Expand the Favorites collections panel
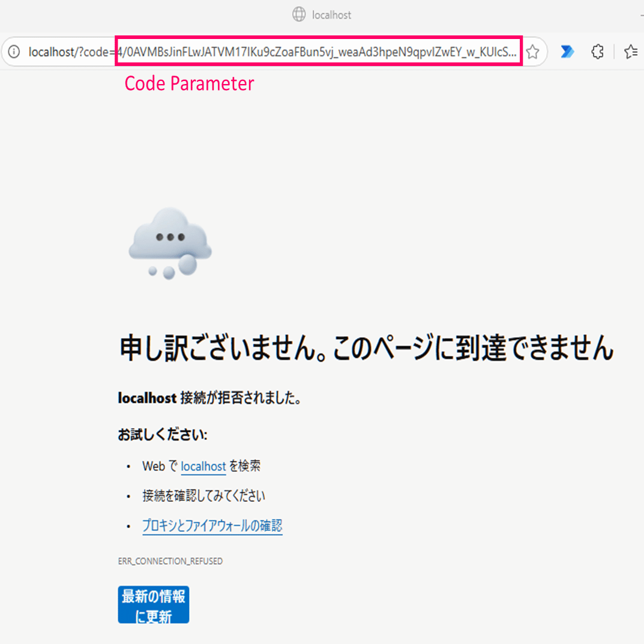Screen dimensions: 644x644 click(631, 52)
